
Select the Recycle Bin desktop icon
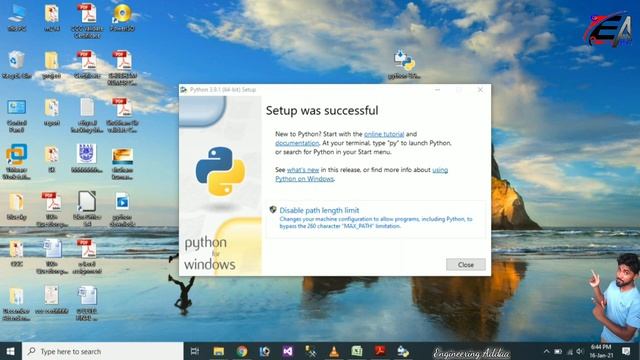click(17, 65)
